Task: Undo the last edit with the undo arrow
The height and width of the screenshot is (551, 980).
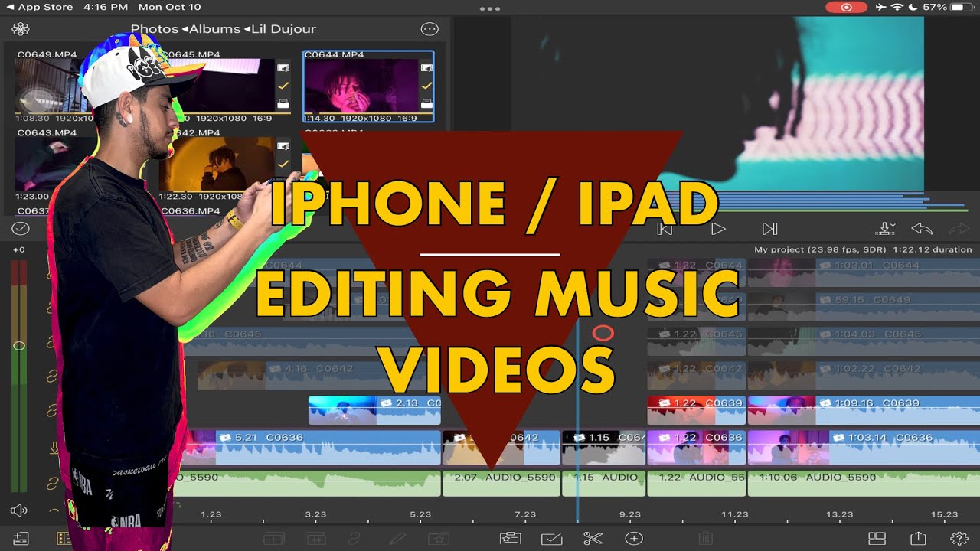Action: click(922, 229)
